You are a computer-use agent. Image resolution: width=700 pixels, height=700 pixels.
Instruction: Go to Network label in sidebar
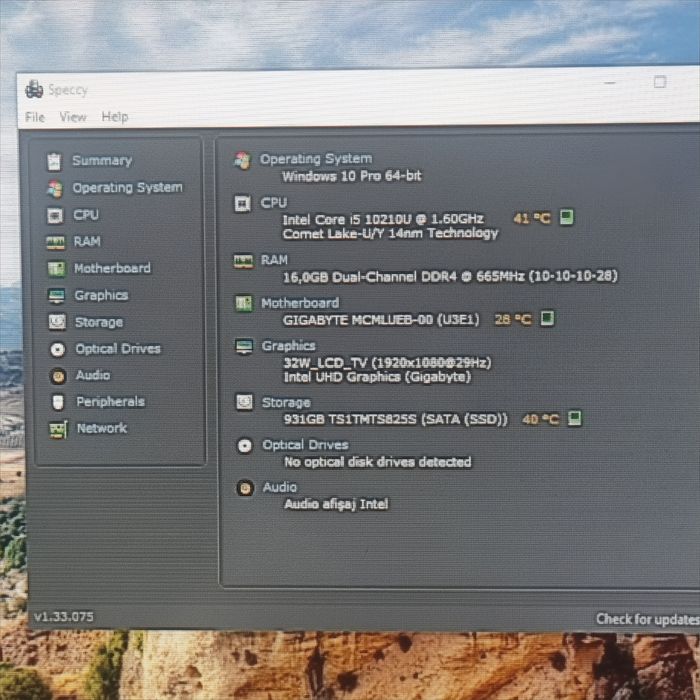[102, 429]
